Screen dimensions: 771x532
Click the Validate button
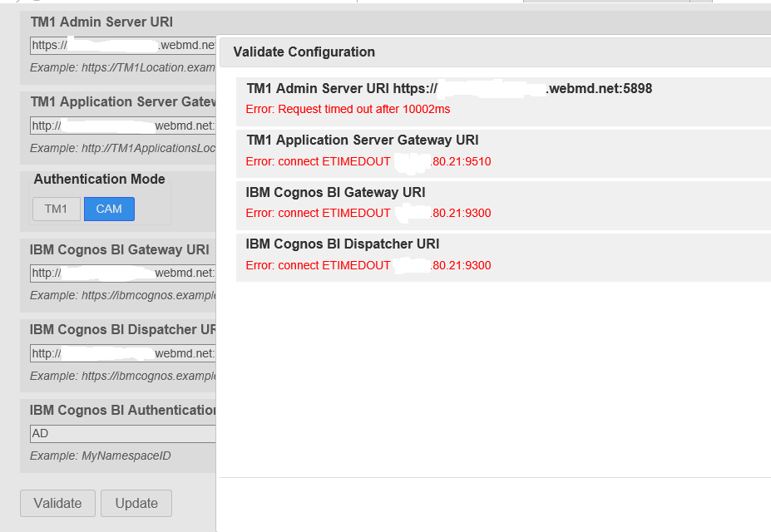coord(57,503)
